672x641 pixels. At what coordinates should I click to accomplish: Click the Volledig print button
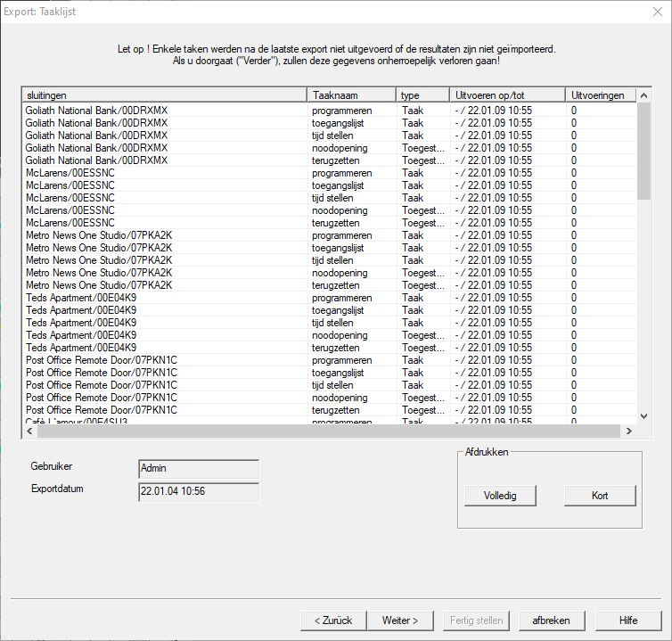pos(499,496)
